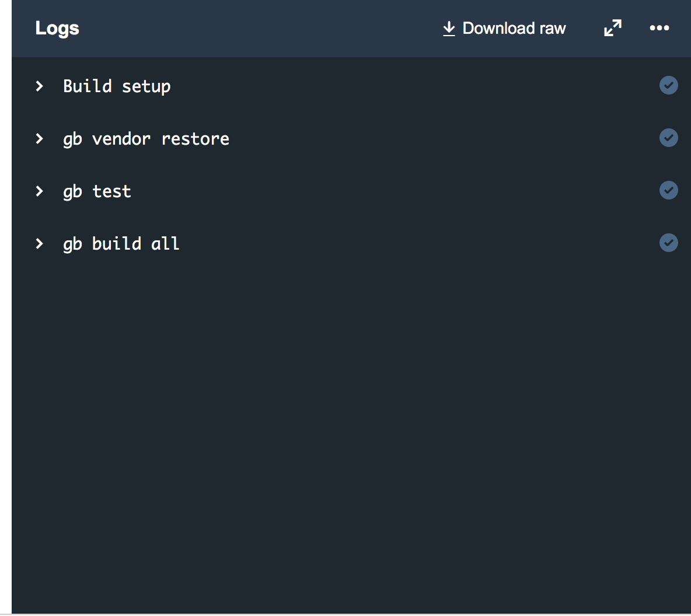Image resolution: width=691 pixels, height=616 pixels.
Task: Open the three-dot more options menu
Action: (659, 28)
